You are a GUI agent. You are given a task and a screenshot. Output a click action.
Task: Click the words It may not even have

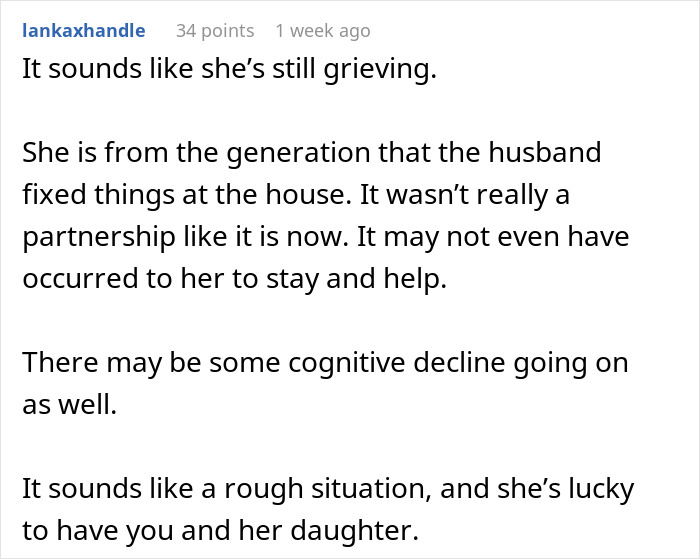point(493,237)
